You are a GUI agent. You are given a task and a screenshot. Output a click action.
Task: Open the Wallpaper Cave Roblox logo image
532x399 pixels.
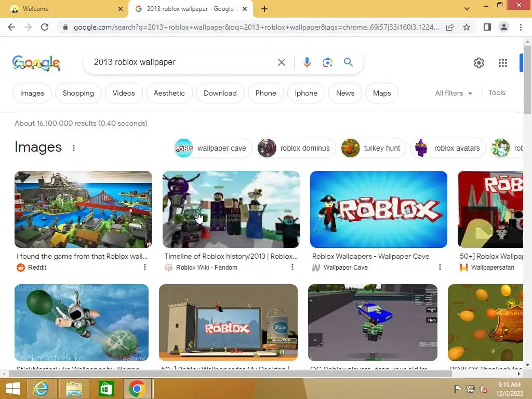tap(379, 209)
